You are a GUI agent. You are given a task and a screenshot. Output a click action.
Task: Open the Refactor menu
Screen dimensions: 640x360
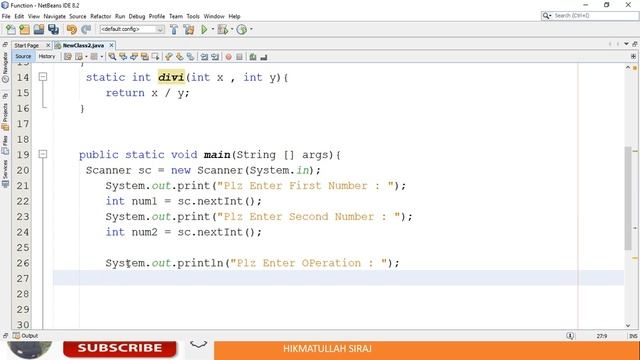coord(100,16)
